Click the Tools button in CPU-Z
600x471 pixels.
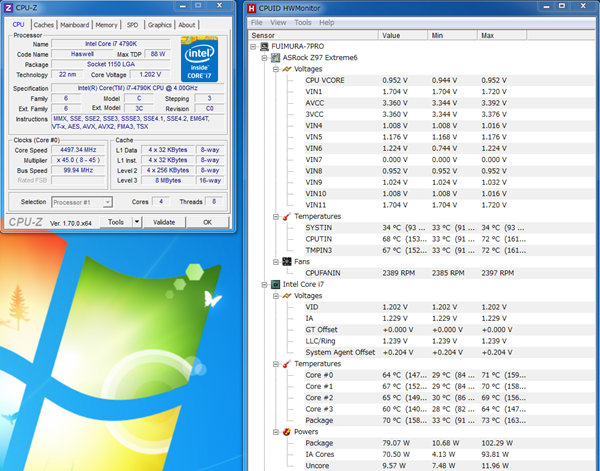click(x=116, y=222)
